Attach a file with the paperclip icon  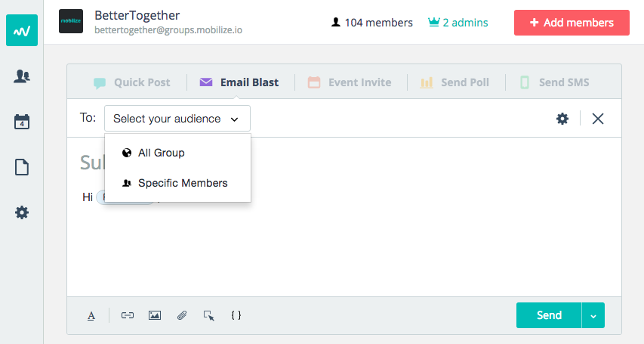pyautogui.click(x=182, y=315)
